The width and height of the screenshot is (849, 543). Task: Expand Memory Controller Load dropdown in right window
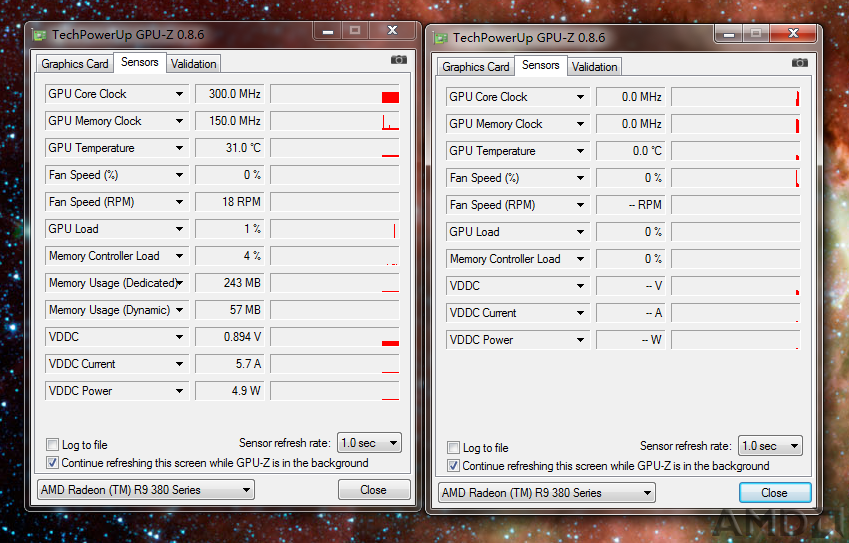pos(580,259)
